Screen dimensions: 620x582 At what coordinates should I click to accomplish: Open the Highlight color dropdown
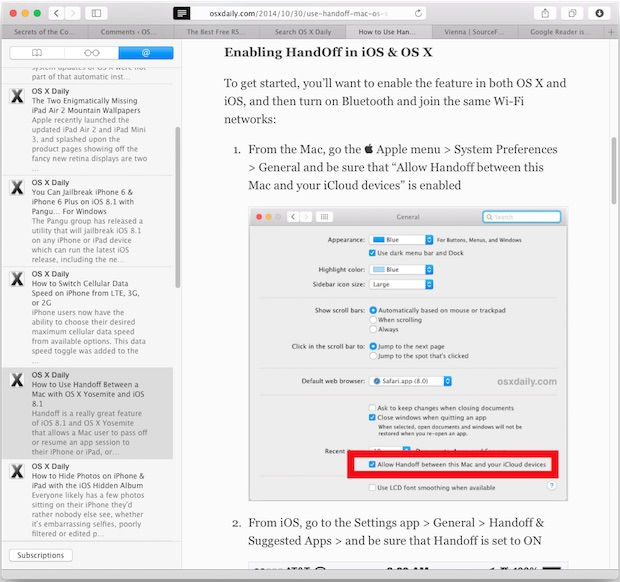coord(401,270)
